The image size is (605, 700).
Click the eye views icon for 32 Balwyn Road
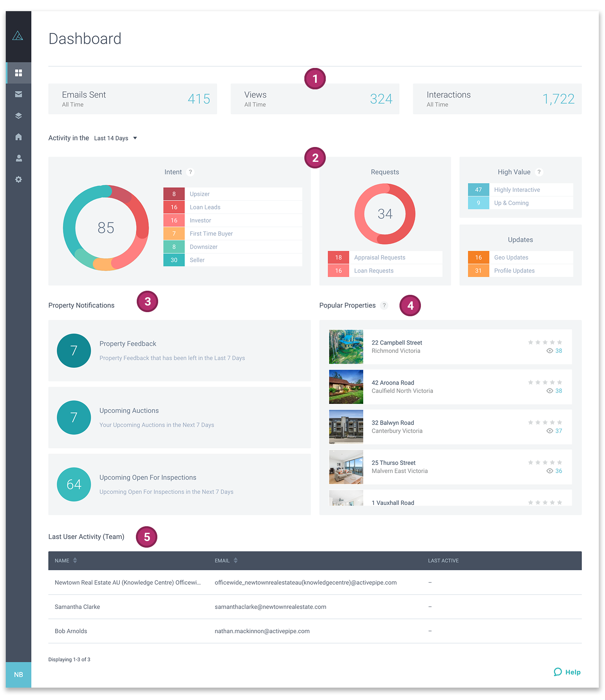[x=549, y=431]
